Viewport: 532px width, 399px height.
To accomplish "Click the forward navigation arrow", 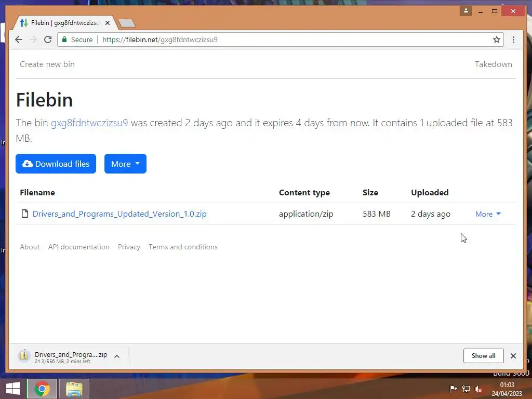I will point(33,39).
